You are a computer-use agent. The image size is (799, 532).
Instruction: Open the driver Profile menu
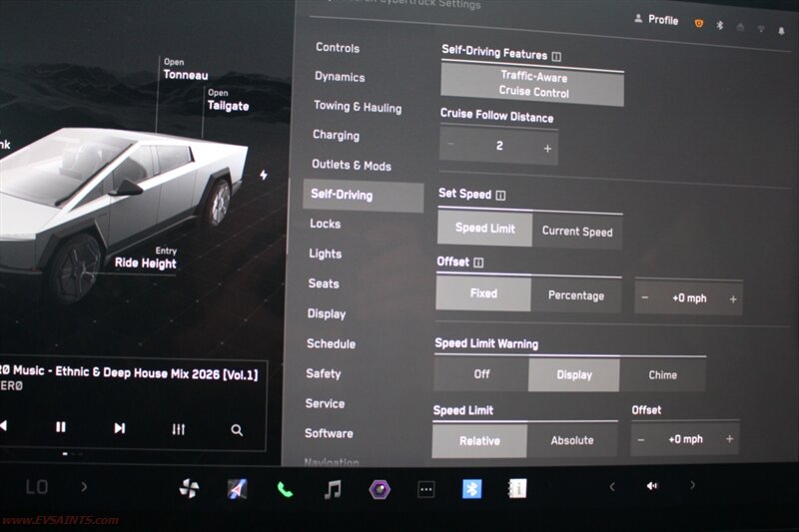point(656,20)
